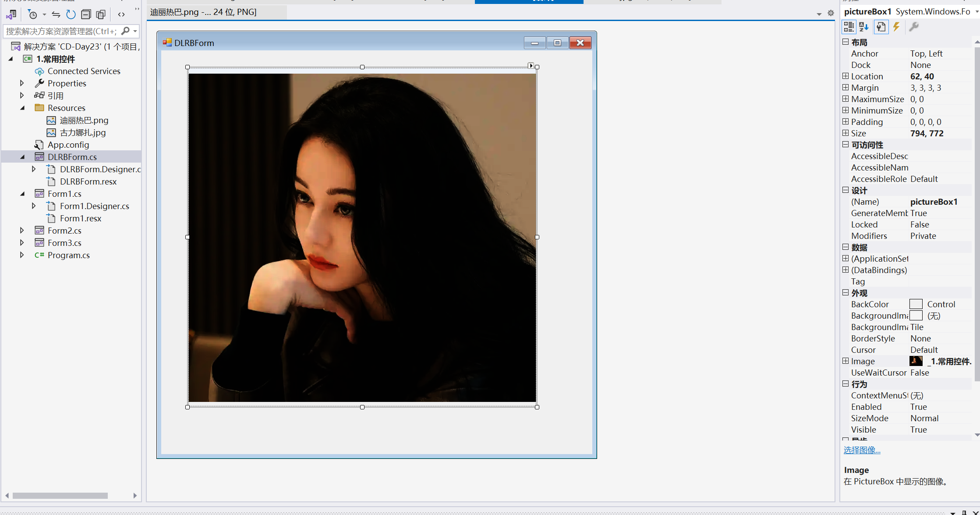This screenshot has height=515, width=980.
Task: Show the properties page icon
Action: [x=881, y=27]
